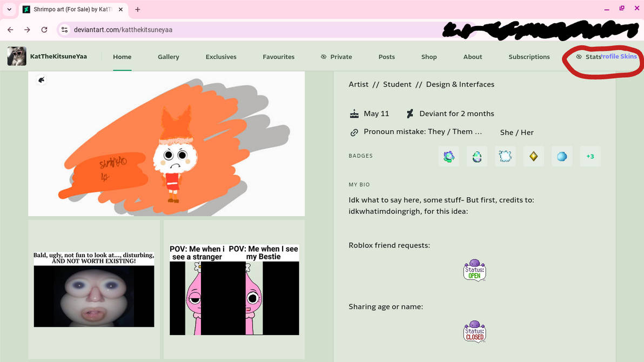Open the Shop tab
The height and width of the screenshot is (362, 644).
coord(429,57)
